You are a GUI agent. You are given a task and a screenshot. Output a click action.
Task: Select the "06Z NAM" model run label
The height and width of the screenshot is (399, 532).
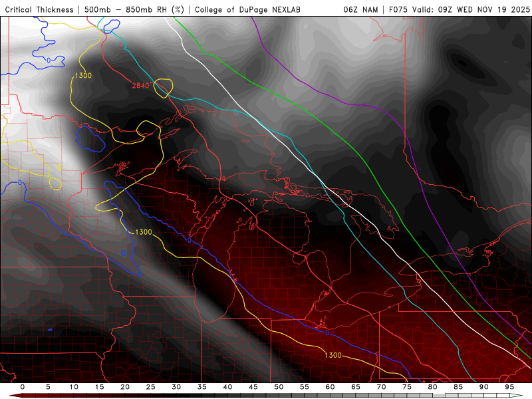coord(360,9)
